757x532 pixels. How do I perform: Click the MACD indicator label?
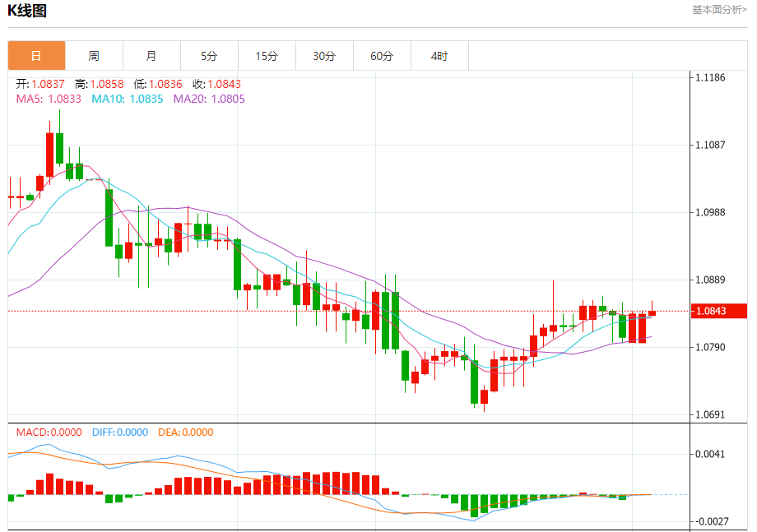pos(49,433)
